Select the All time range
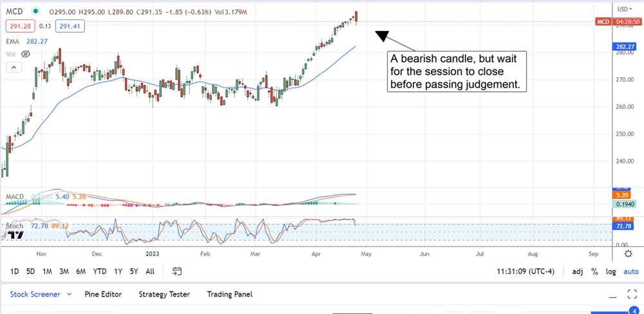This screenshot has width=644, height=314. [x=150, y=272]
